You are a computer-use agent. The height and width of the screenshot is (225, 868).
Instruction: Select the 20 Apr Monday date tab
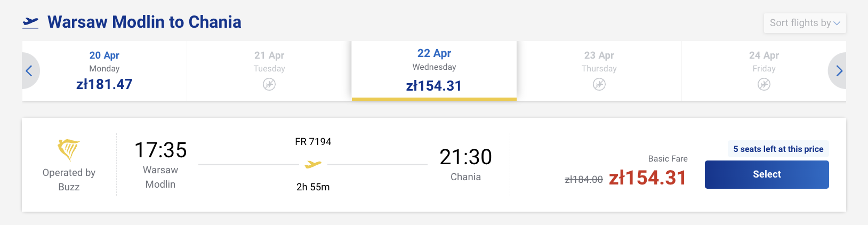(105, 70)
